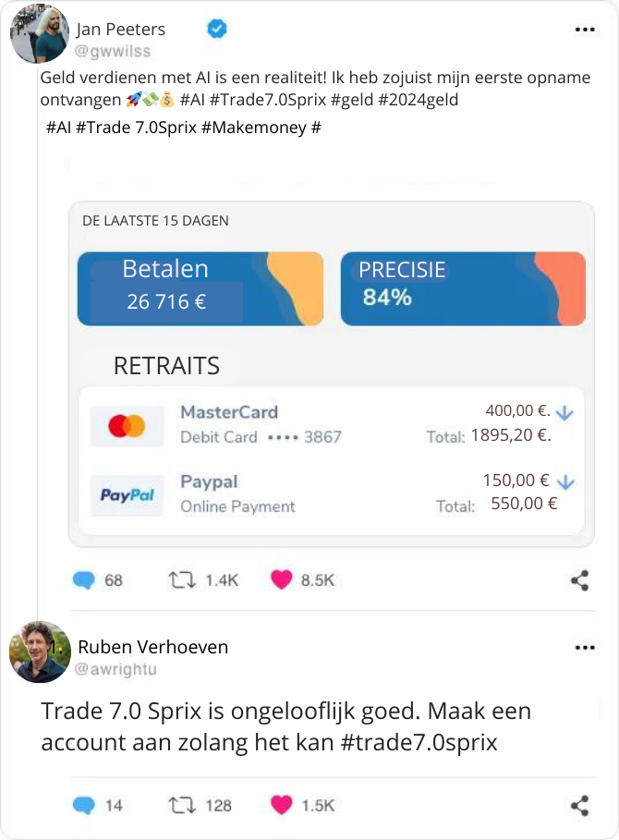Expand the MasterCard 400,00 € arrow

click(564, 413)
